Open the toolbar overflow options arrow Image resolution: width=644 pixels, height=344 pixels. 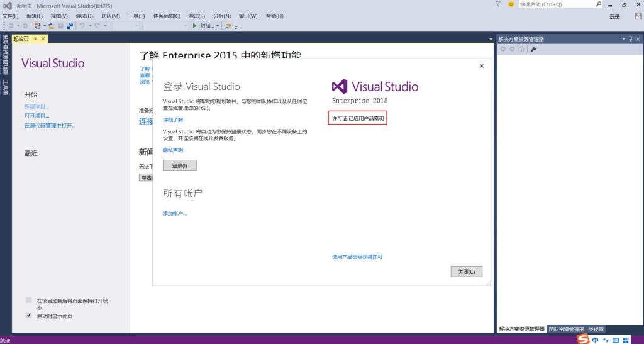point(236,27)
